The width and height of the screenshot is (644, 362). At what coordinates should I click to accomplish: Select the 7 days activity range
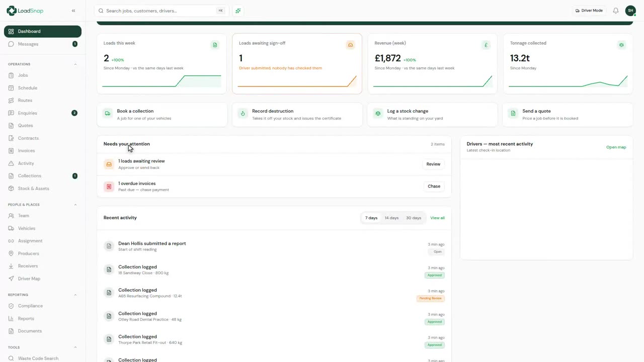coord(371,218)
